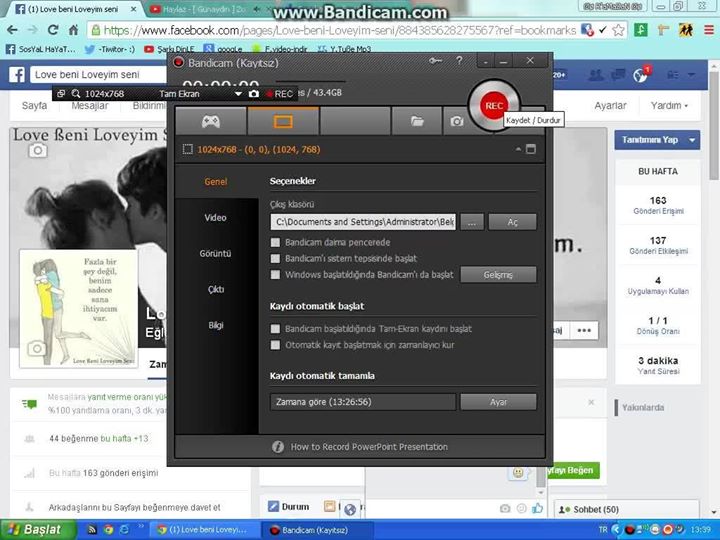The height and width of the screenshot is (540, 720).
Task: Click the Facebook logo icon
Action: [x=17, y=74]
